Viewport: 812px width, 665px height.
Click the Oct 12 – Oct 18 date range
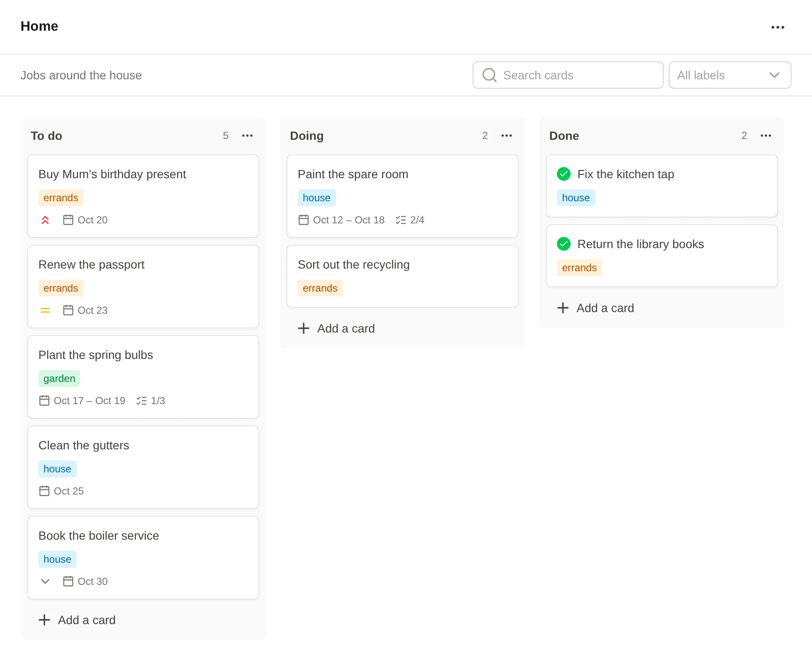pyautogui.click(x=349, y=220)
